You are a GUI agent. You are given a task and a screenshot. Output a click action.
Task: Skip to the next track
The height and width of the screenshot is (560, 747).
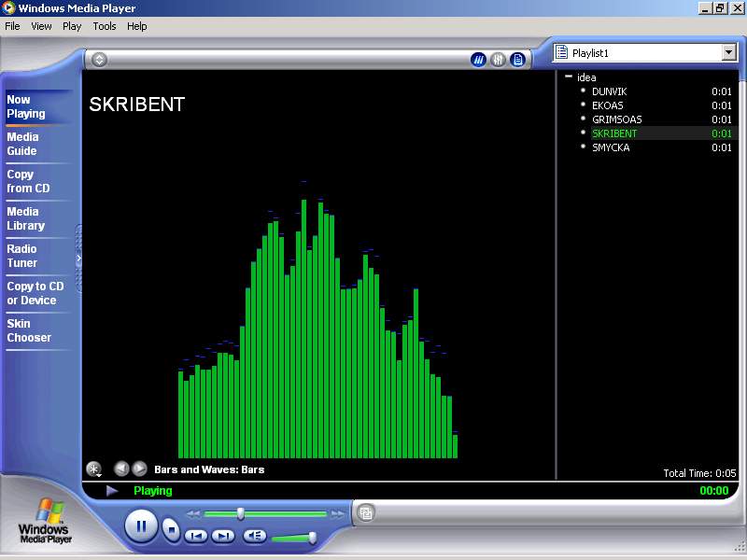coord(223,536)
